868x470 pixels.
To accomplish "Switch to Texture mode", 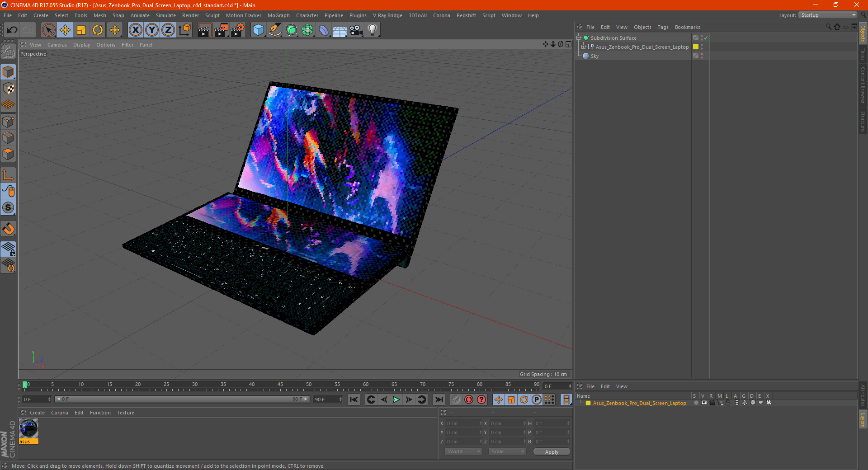I will point(8,89).
